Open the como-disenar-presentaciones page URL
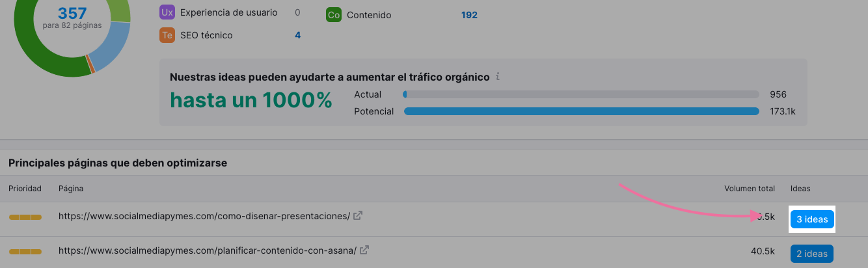This screenshot has width=868, height=268. point(204,216)
